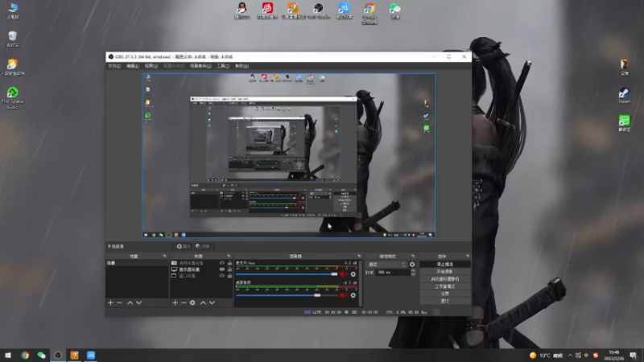
Task: Open OBS Studio desktop shortcut
Action: (x=318, y=11)
